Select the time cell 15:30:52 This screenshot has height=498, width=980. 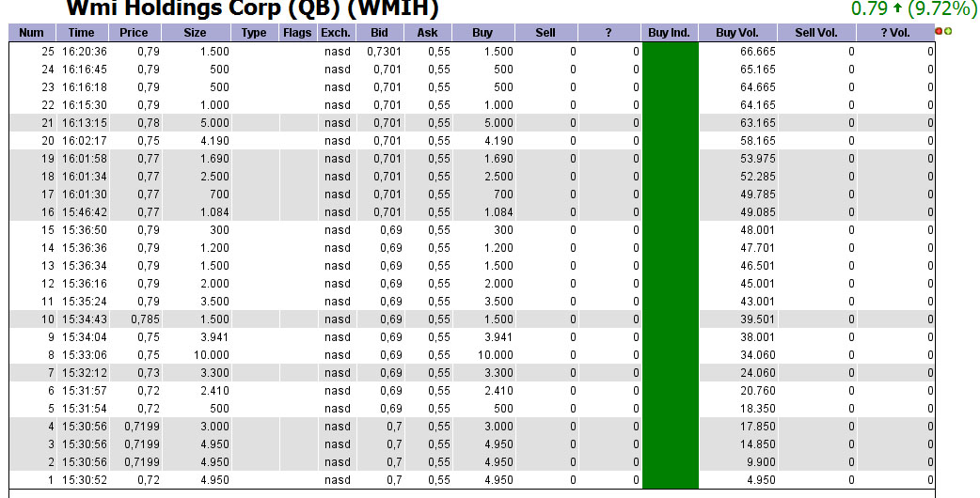[x=85, y=480]
